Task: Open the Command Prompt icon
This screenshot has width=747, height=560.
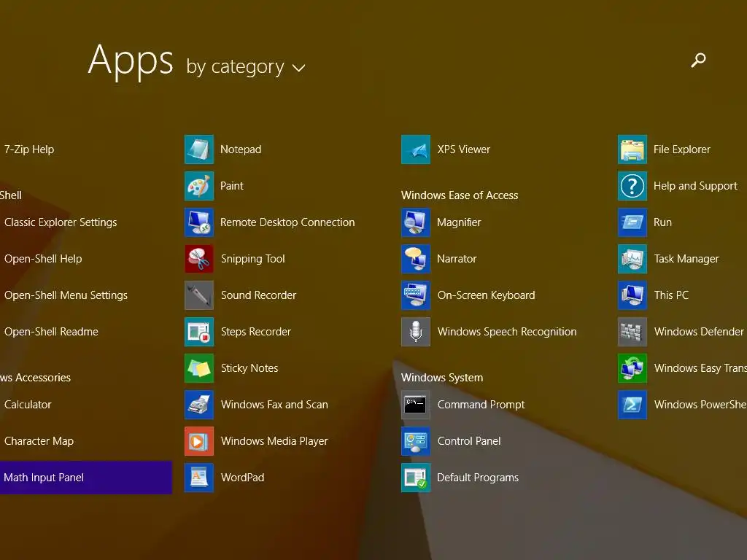Action: 415,404
